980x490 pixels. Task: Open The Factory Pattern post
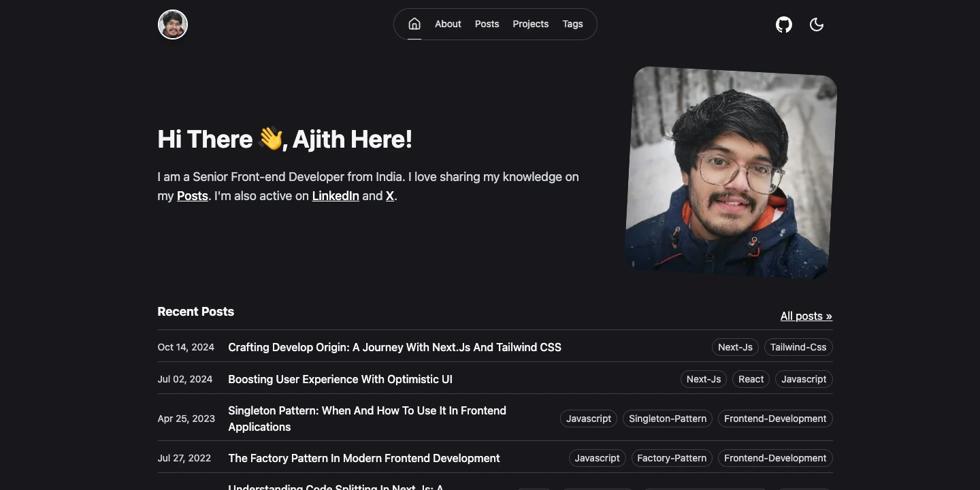pos(364,458)
